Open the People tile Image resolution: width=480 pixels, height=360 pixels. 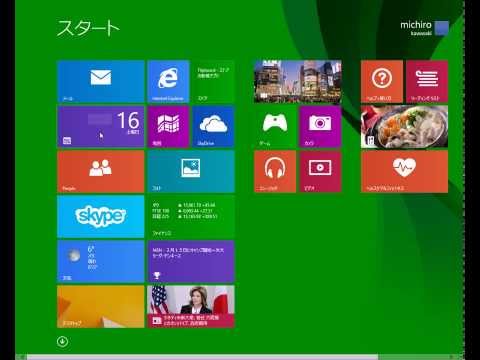(100, 171)
